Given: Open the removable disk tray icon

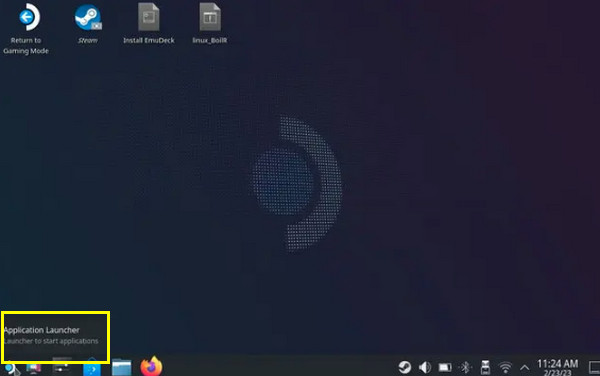Looking at the screenshot, I should tap(485, 367).
